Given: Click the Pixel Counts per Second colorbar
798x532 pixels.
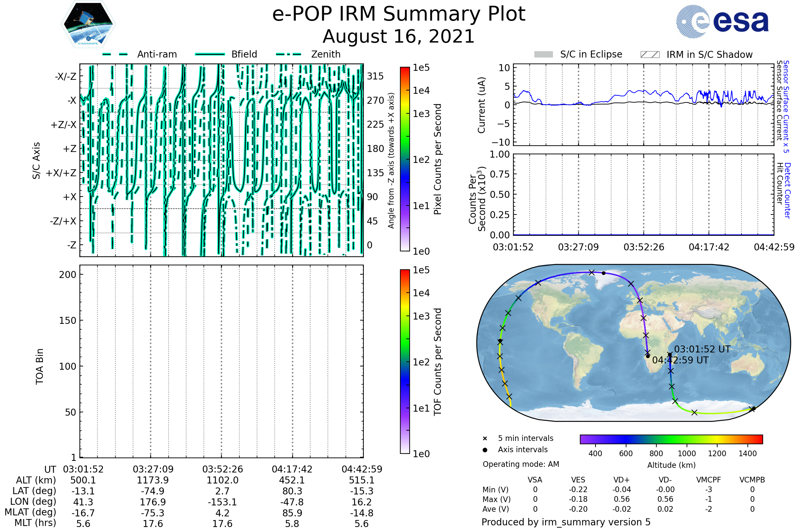Looking at the screenshot, I should pos(405,159).
